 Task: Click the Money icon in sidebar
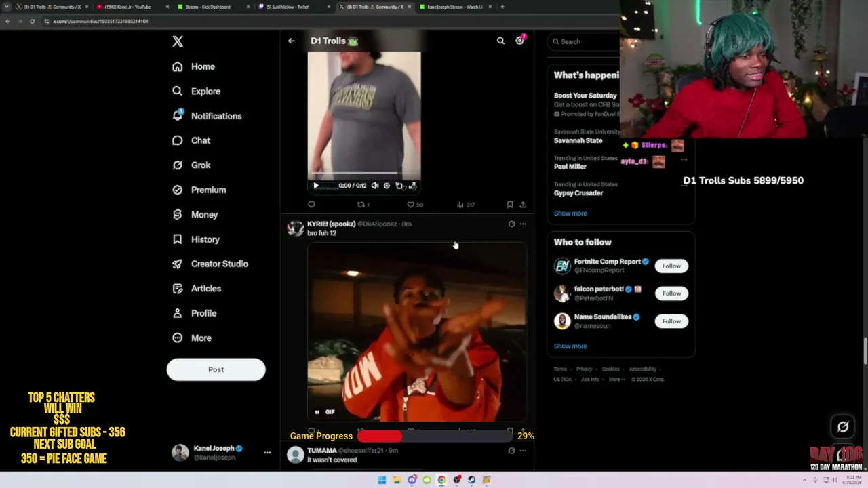point(178,214)
